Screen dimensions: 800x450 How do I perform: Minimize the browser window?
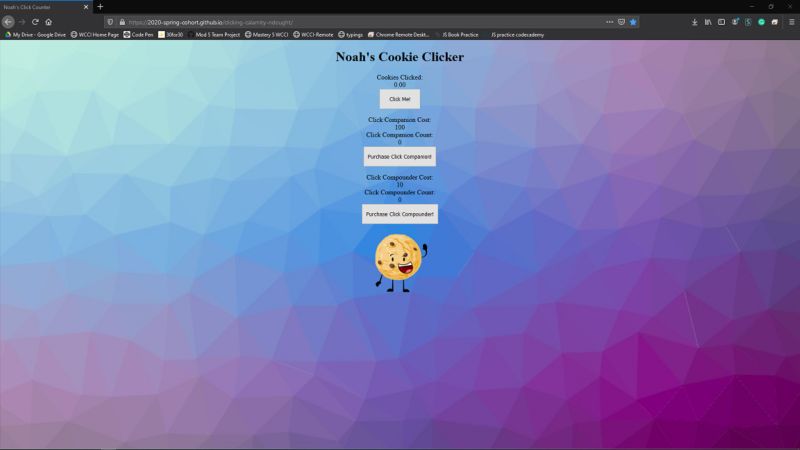[x=752, y=7]
